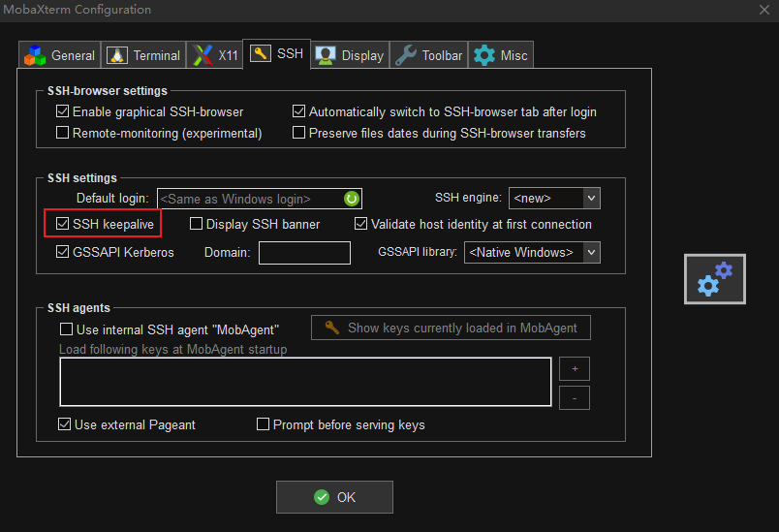The height and width of the screenshot is (532, 779).
Task: Click the green checkmark icon on OK
Action: pyautogui.click(x=322, y=497)
